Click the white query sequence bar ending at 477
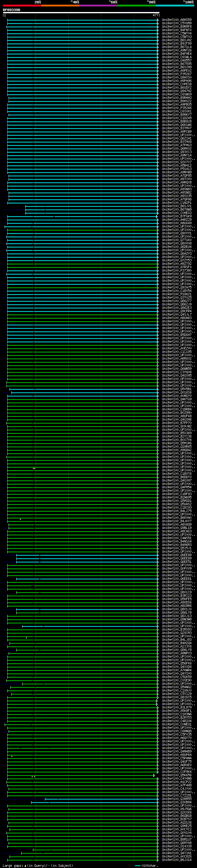Screen dimensions: 197x868 [x=81, y=12]
